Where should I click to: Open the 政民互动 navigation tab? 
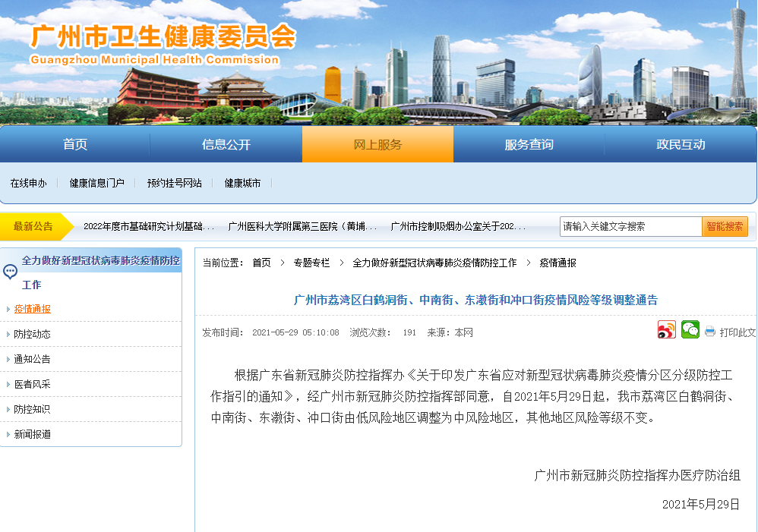681,144
